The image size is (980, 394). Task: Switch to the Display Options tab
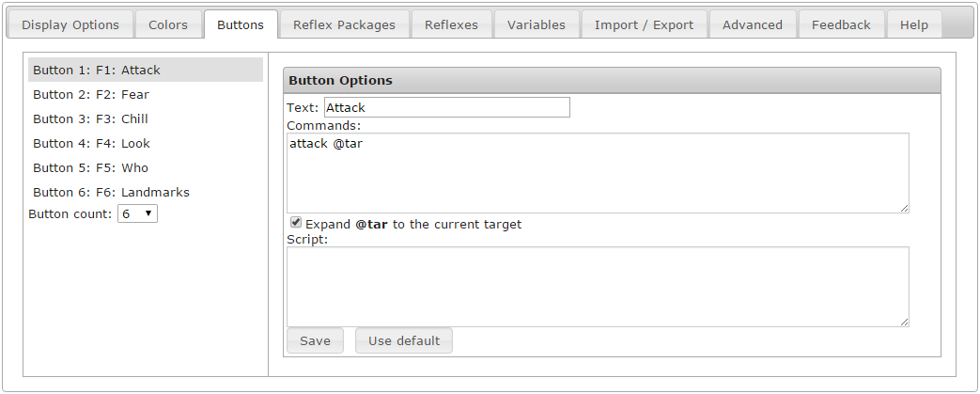(70, 25)
